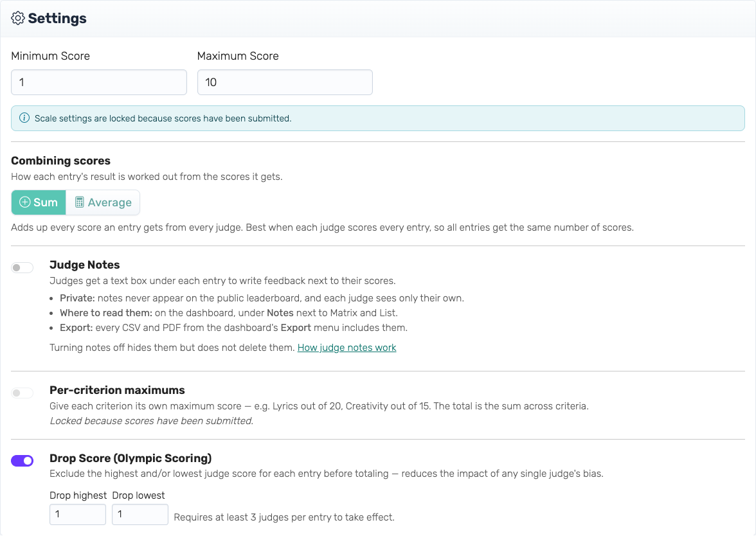Click the Per-criterion maximums heading

coord(117,390)
